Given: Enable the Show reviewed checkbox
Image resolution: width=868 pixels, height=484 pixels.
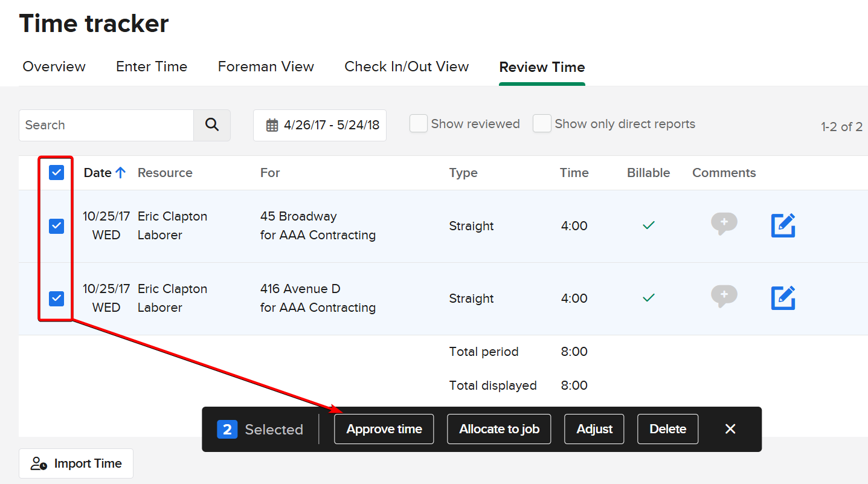Looking at the screenshot, I should (x=419, y=124).
